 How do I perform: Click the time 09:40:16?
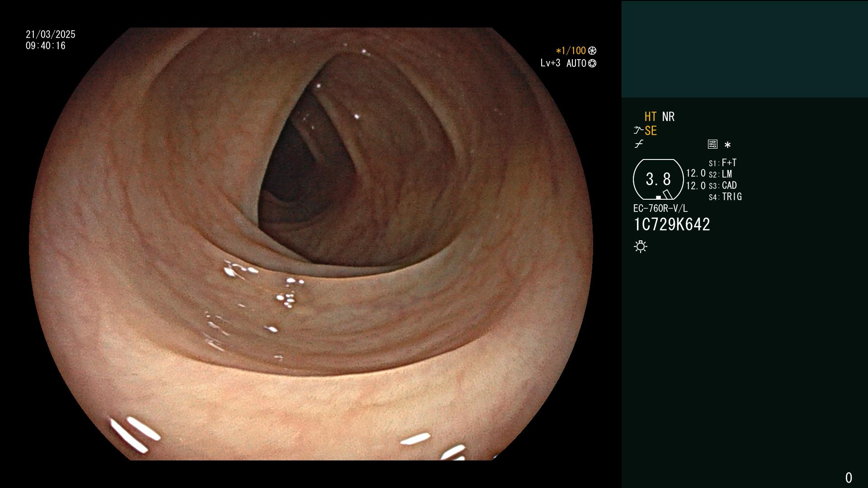tap(46, 46)
